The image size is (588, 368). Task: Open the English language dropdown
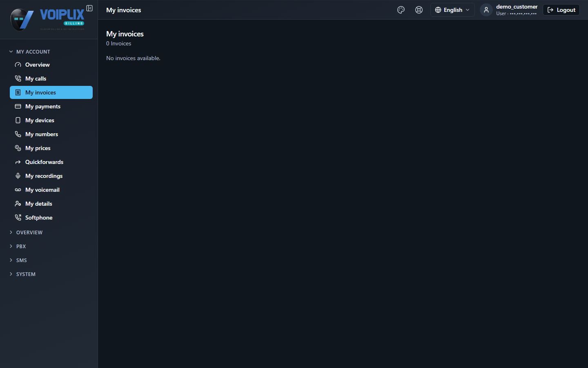pos(452,10)
